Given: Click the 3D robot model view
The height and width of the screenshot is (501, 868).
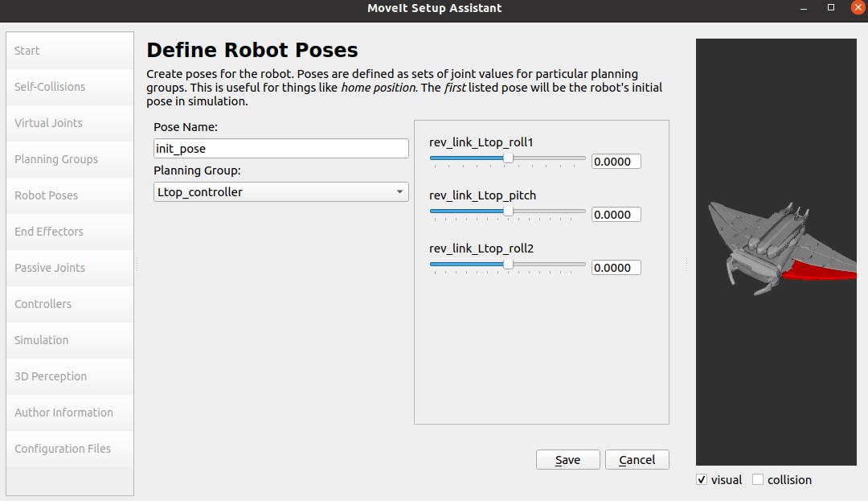Looking at the screenshot, I should pyautogui.click(x=776, y=252).
